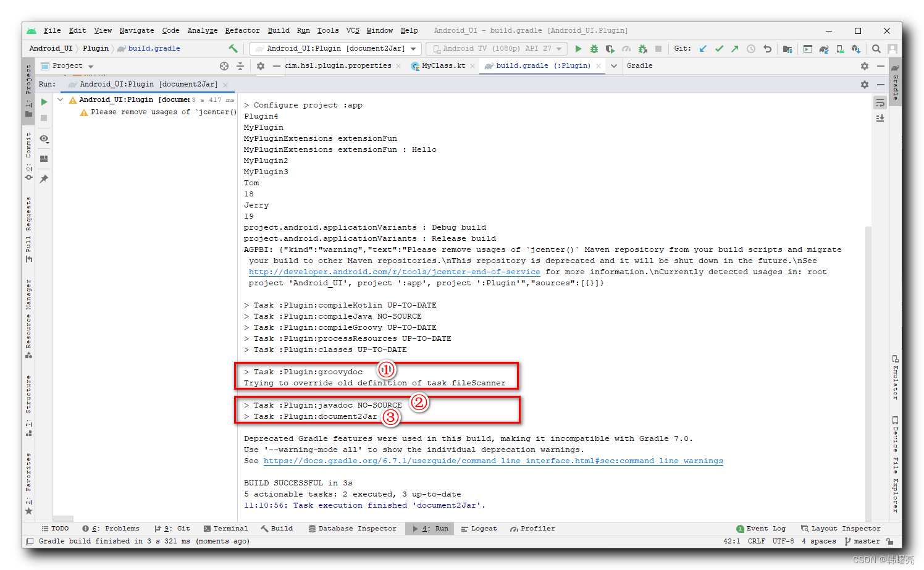Viewport: 924px width, 570px height.
Task: Click console vertical scrollbar
Action: [868, 373]
